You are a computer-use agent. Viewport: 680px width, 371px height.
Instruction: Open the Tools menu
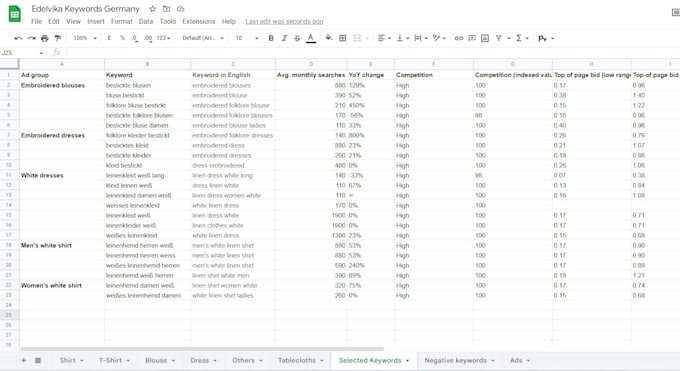click(x=168, y=21)
